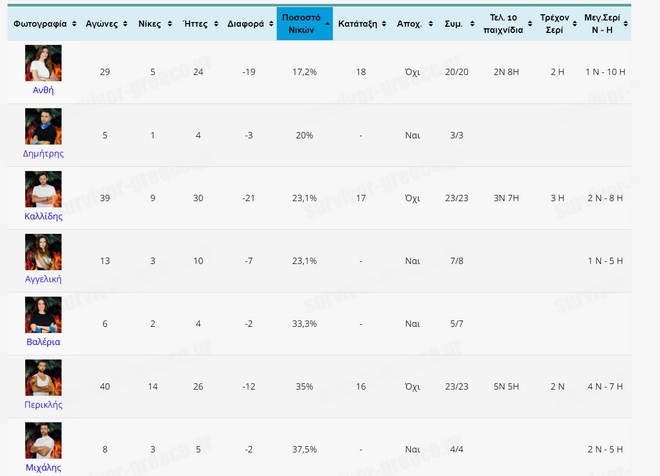660x476 pixels.
Task: Open Μιχάλης photo thumbnail
Action: [x=43, y=441]
